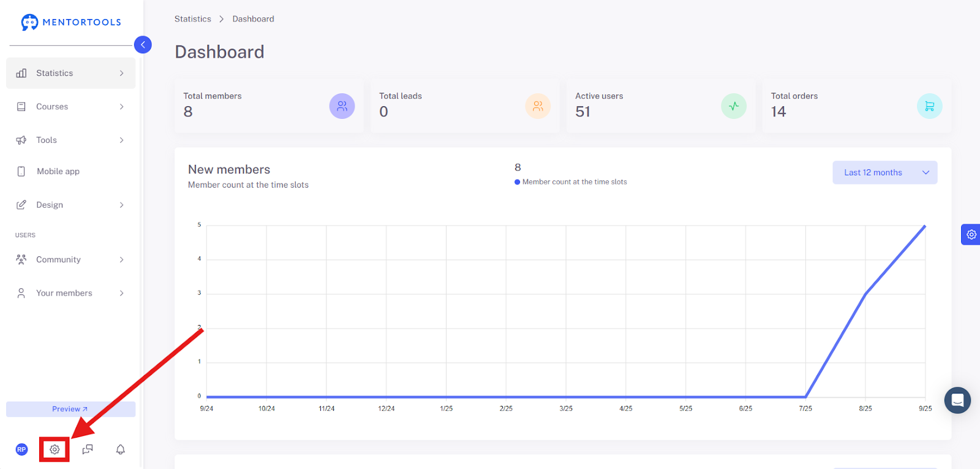This screenshot has width=980, height=469.
Task: Click the 8/25 axis label
Action: point(865,408)
